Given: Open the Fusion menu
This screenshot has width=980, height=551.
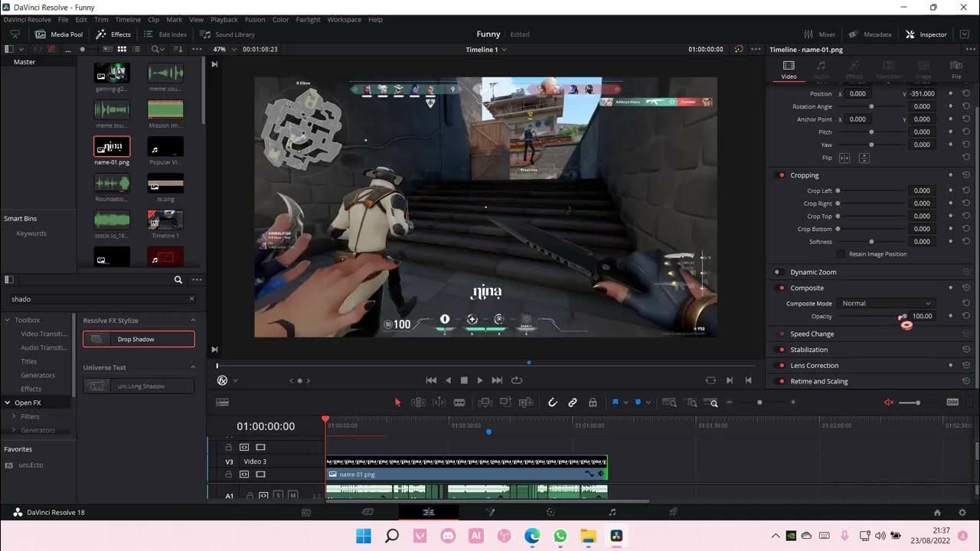Looking at the screenshot, I should [x=255, y=19].
